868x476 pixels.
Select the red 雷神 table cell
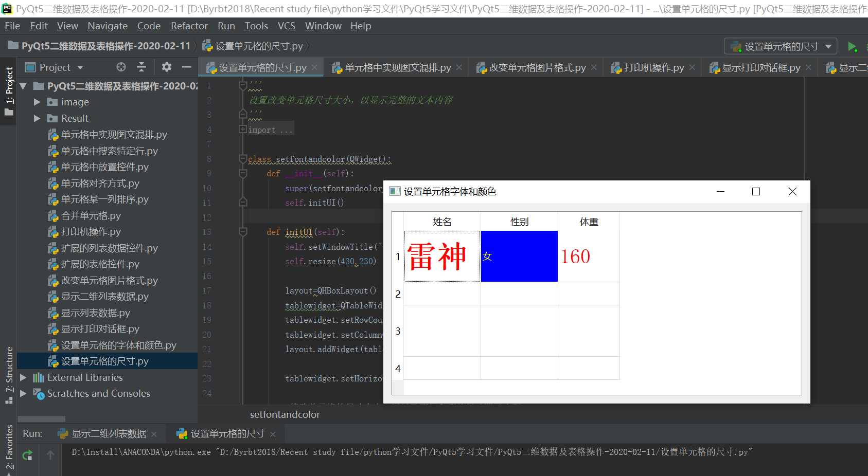coord(442,257)
